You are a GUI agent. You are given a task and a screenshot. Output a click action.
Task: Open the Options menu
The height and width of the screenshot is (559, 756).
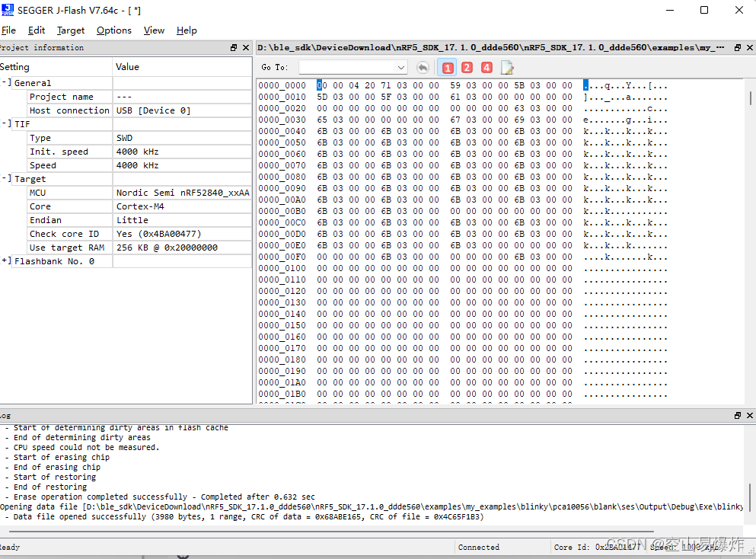click(113, 30)
